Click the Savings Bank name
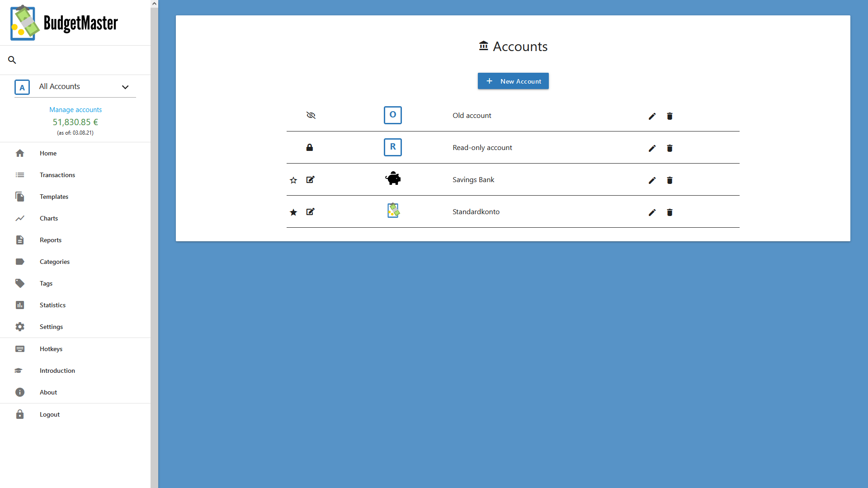This screenshot has width=868, height=488. point(473,179)
